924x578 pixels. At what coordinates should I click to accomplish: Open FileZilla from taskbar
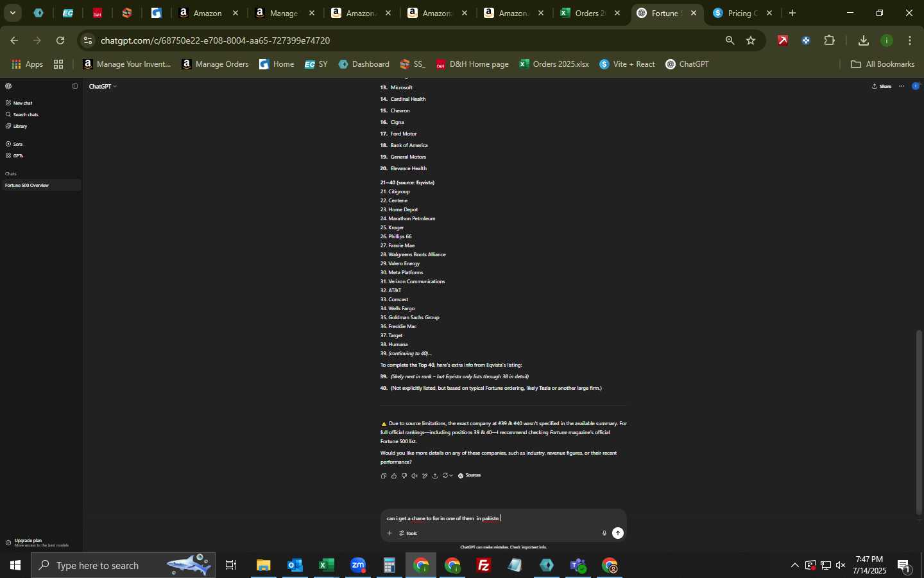(484, 566)
